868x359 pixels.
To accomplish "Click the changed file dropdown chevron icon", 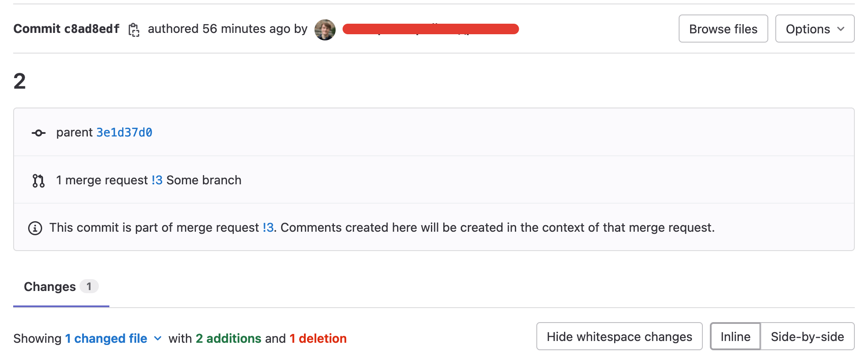I will tap(158, 338).
